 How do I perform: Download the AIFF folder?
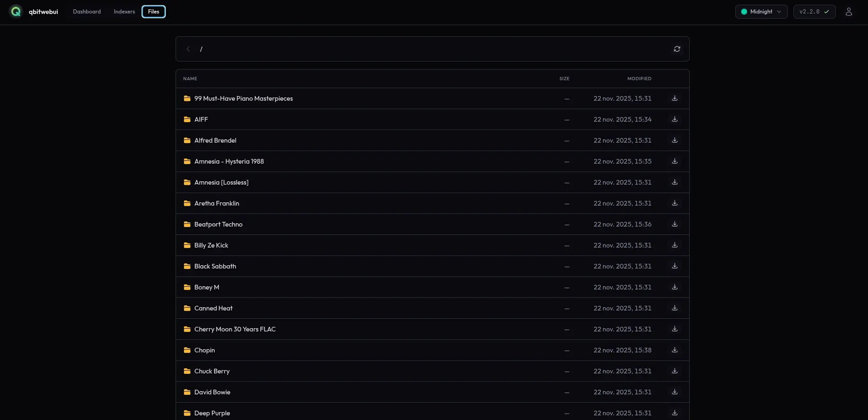(674, 119)
